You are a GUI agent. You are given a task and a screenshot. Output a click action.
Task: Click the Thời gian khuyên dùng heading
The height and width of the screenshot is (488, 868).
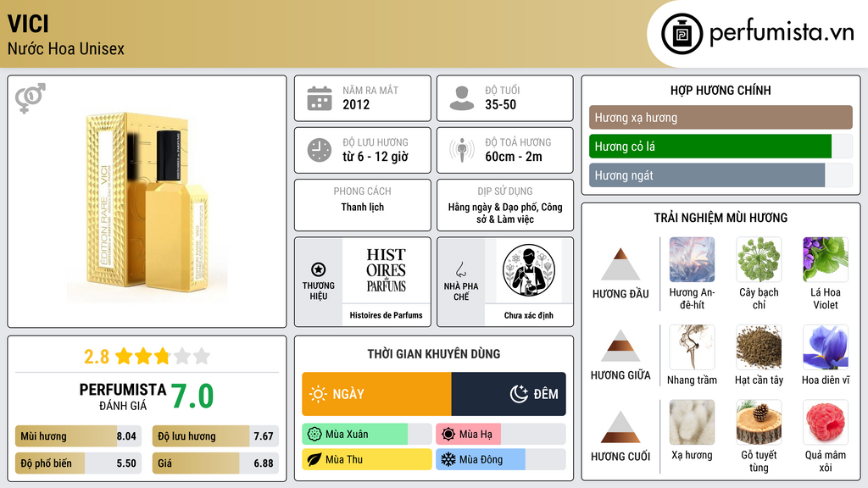click(434, 353)
